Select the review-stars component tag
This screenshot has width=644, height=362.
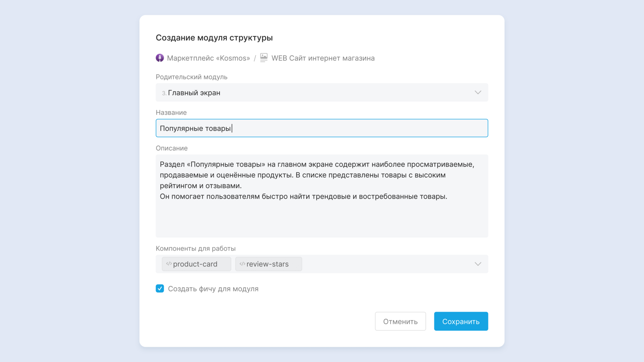coord(268,264)
